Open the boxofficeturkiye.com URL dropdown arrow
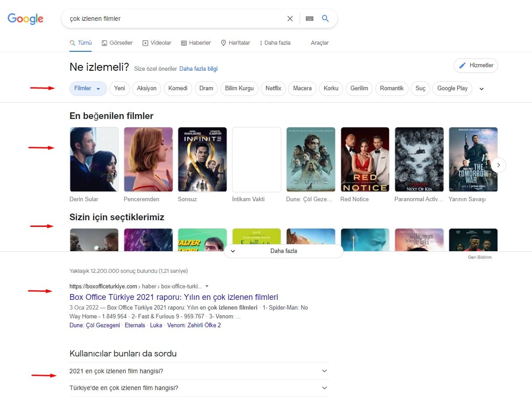The image size is (532, 398). coord(207,287)
